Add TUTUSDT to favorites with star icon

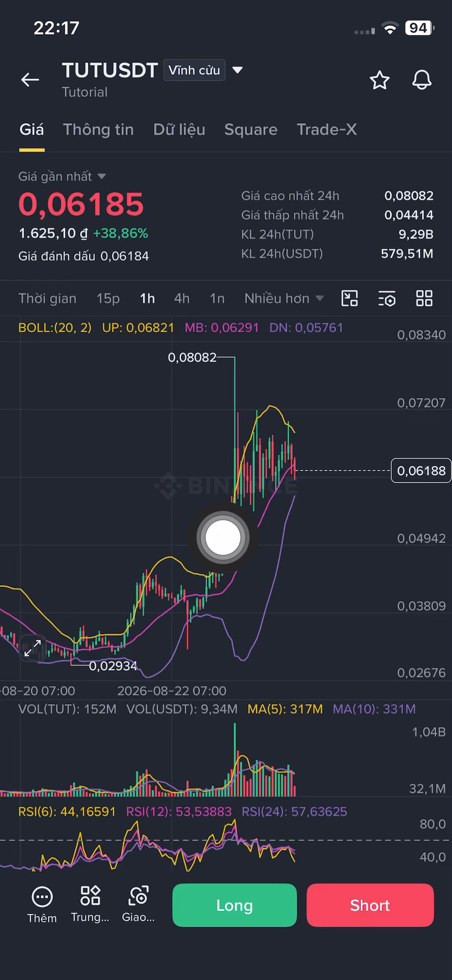(x=380, y=80)
